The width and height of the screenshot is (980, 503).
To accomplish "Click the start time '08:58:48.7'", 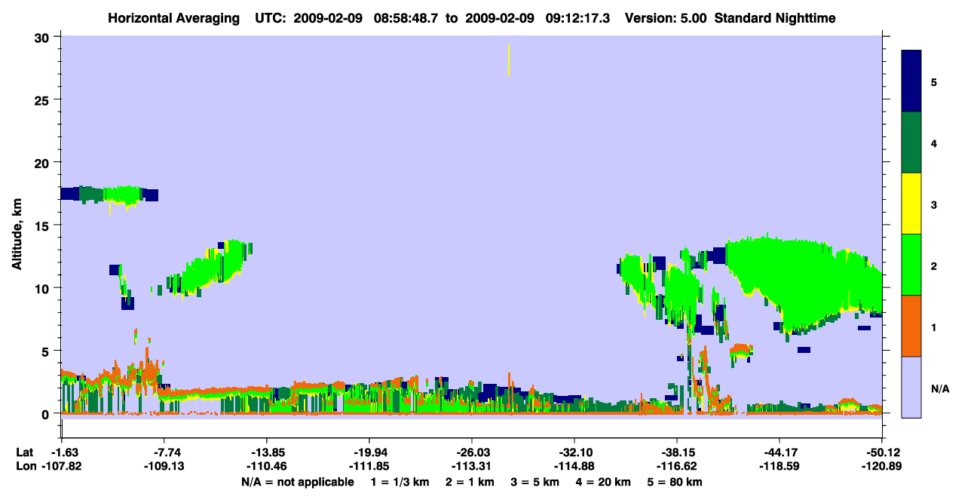I will click(x=406, y=17).
